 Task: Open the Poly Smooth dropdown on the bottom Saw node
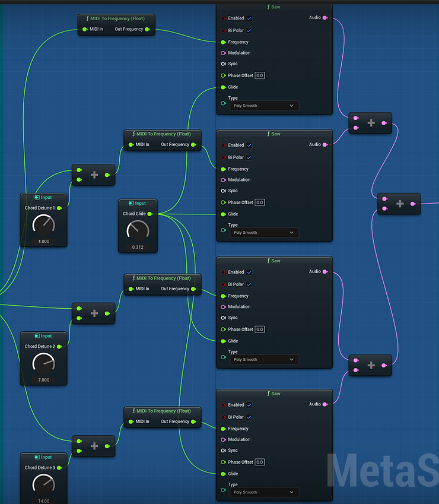pyautogui.click(x=265, y=492)
